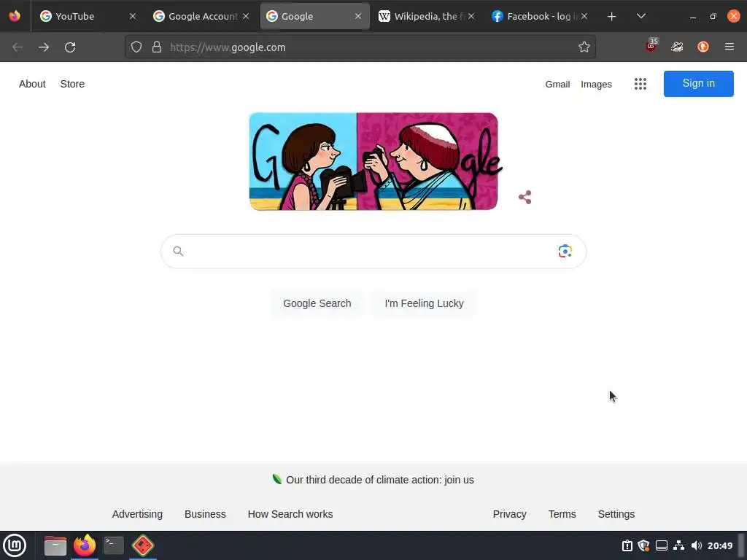The height and width of the screenshot is (560, 747).
Task: Click the magnifier icon in search box
Action: (178, 251)
